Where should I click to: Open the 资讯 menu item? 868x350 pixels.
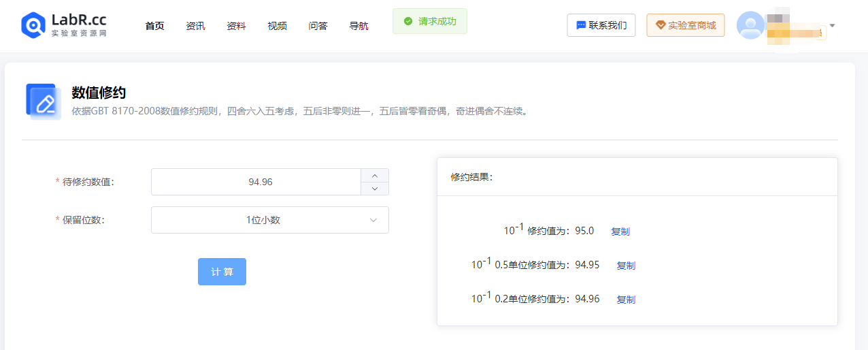pyautogui.click(x=195, y=26)
